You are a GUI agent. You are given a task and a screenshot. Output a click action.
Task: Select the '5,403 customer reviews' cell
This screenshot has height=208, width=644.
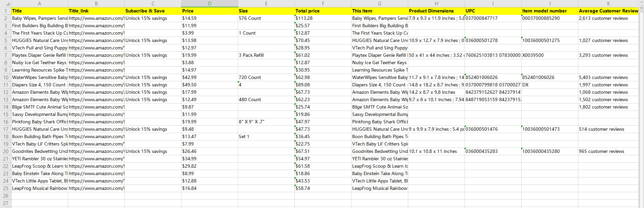tap(608, 78)
